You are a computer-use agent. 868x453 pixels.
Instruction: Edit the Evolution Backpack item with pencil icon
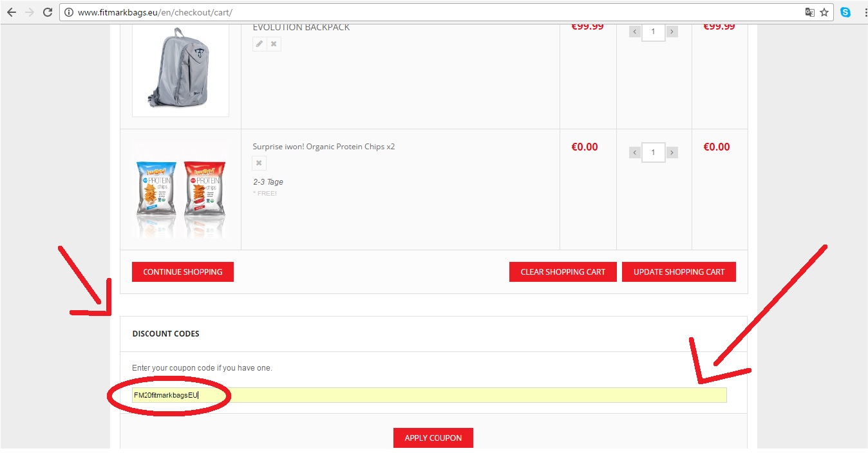[259, 44]
